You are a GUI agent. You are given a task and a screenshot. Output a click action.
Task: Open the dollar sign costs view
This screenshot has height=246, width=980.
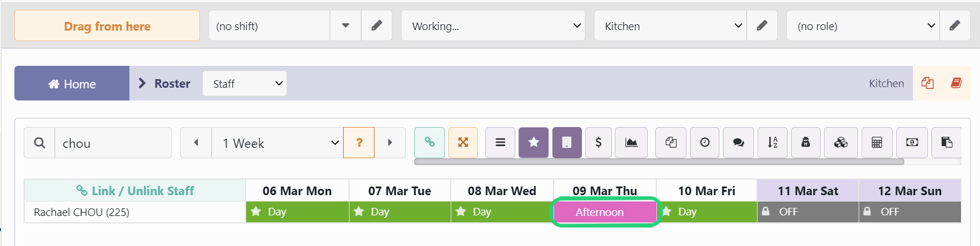click(599, 143)
